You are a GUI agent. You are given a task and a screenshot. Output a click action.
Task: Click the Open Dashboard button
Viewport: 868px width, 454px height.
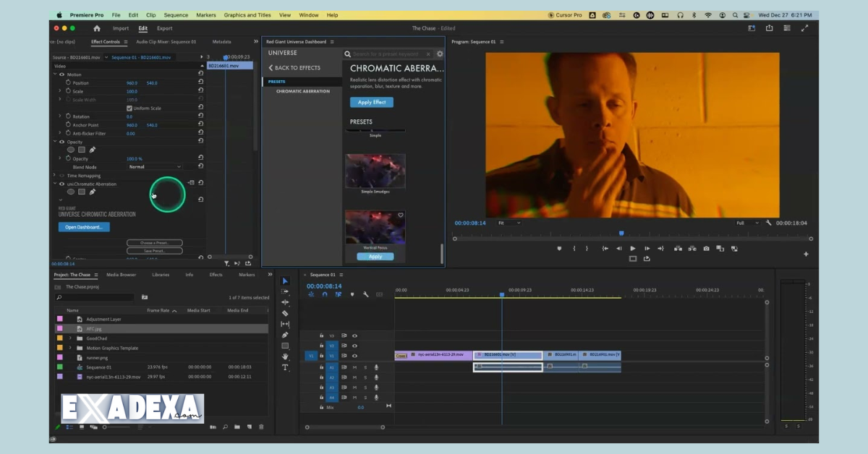coord(84,227)
